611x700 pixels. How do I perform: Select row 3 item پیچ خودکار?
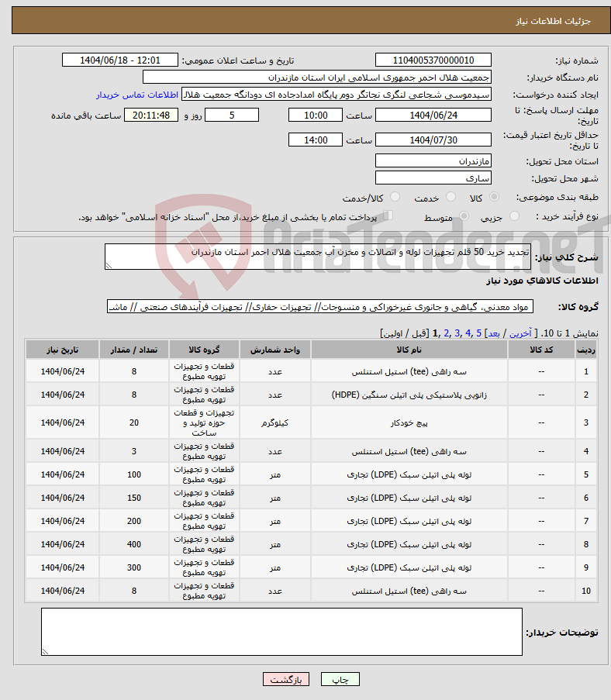(409, 422)
